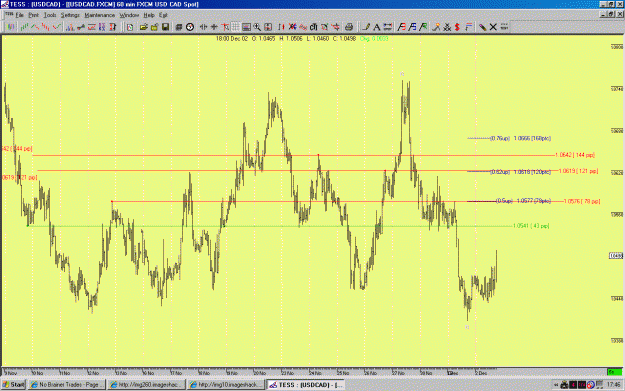Click the red-blue striped F icon
This screenshot has height=391, width=625.
(x=468, y=27)
